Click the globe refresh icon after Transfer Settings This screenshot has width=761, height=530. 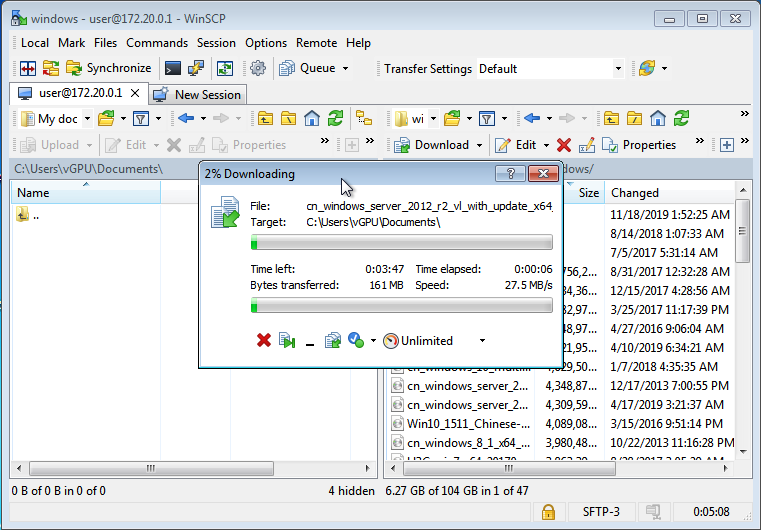click(x=646, y=68)
